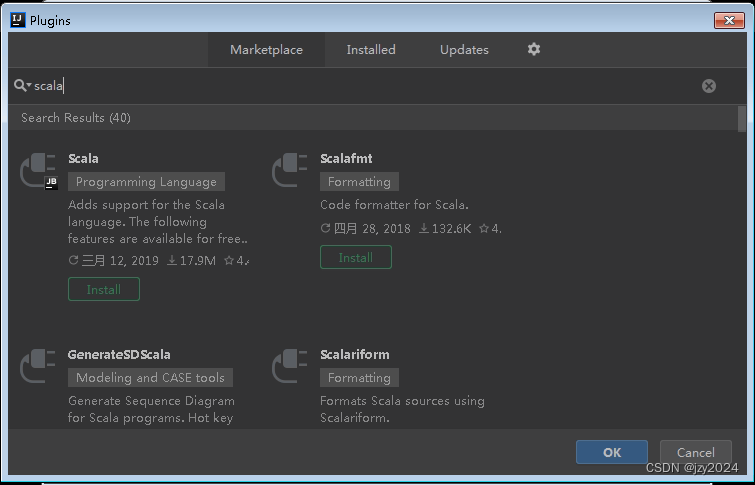The image size is (755, 485).
Task: Open the Scalariform plugin title
Action: click(355, 354)
